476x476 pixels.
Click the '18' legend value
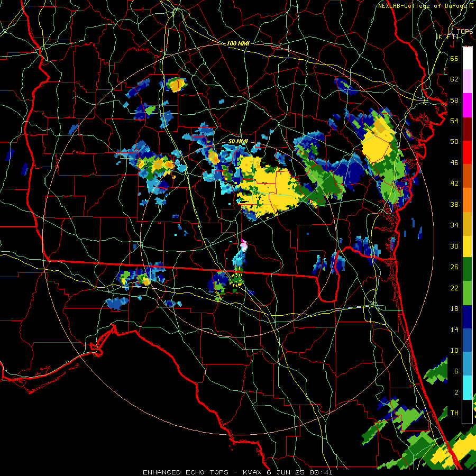click(x=454, y=309)
